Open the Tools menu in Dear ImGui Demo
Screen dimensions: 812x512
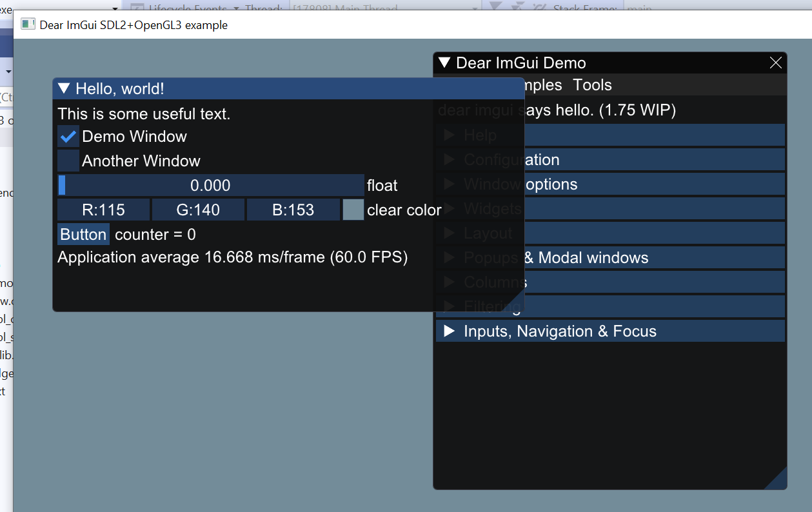(592, 85)
